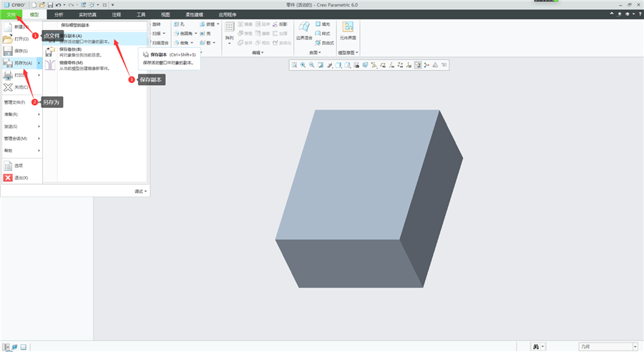Click the display style cube icon
This screenshot has height=352, width=644.
(x=338, y=65)
